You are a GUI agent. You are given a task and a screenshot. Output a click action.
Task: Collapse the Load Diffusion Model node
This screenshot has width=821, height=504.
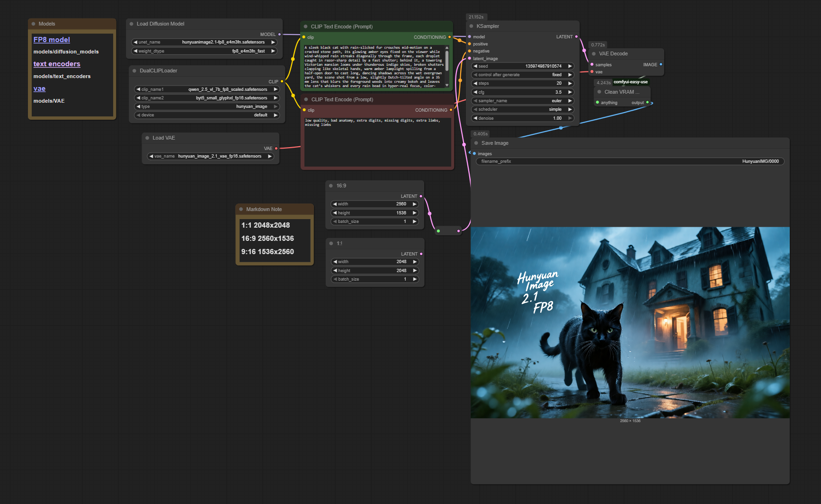tap(132, 24)
